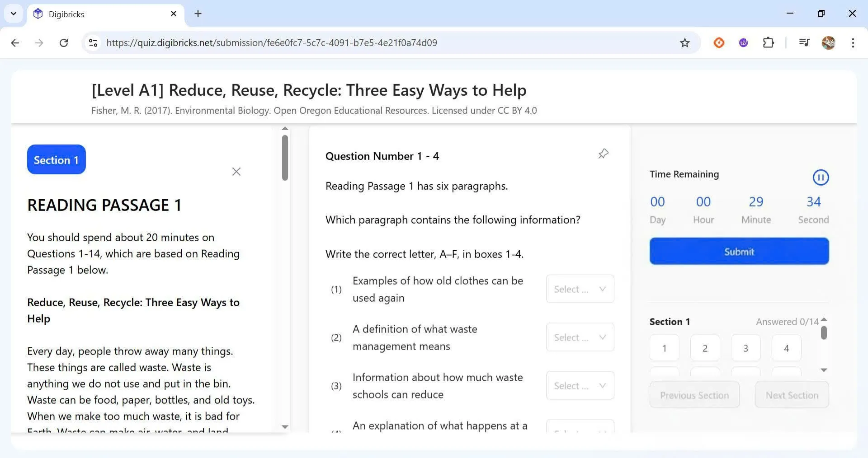The width and height of the screenshot is (868, 458).
Task: Click the purple extension icon in toolbar
Action: (743, 43)
